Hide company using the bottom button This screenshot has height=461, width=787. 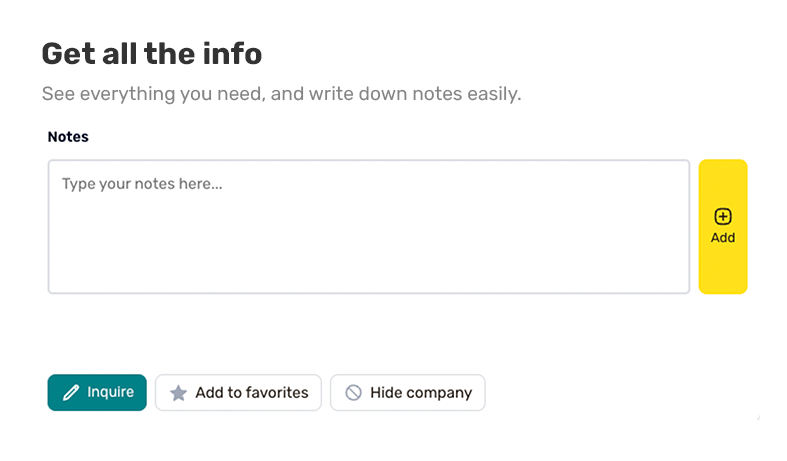point(407,393)
